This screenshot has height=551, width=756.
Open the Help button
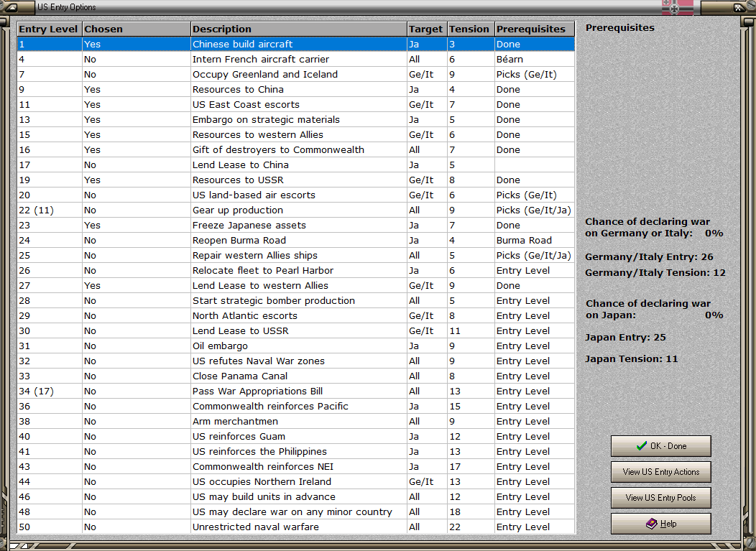pyautogui.click(x=660, y=524)
